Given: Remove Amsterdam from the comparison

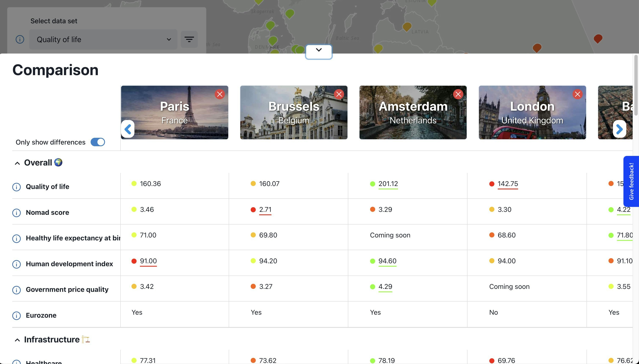Looking at the screenshot, I should pyautogui.click(x=458, y=94).
